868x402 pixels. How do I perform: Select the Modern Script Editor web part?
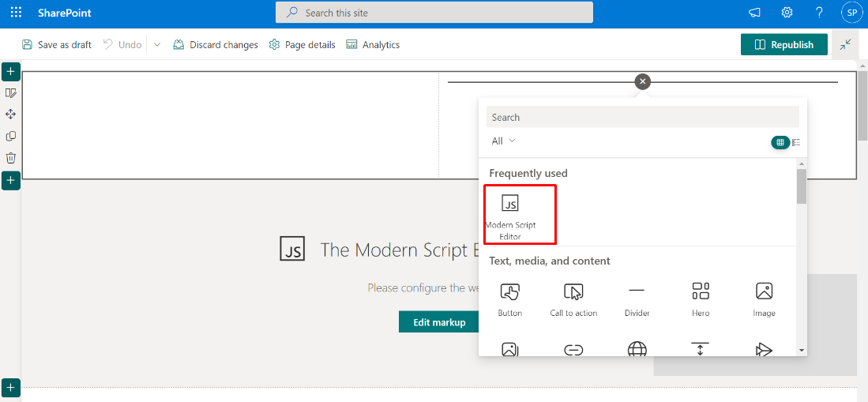(x=510, y=216)
